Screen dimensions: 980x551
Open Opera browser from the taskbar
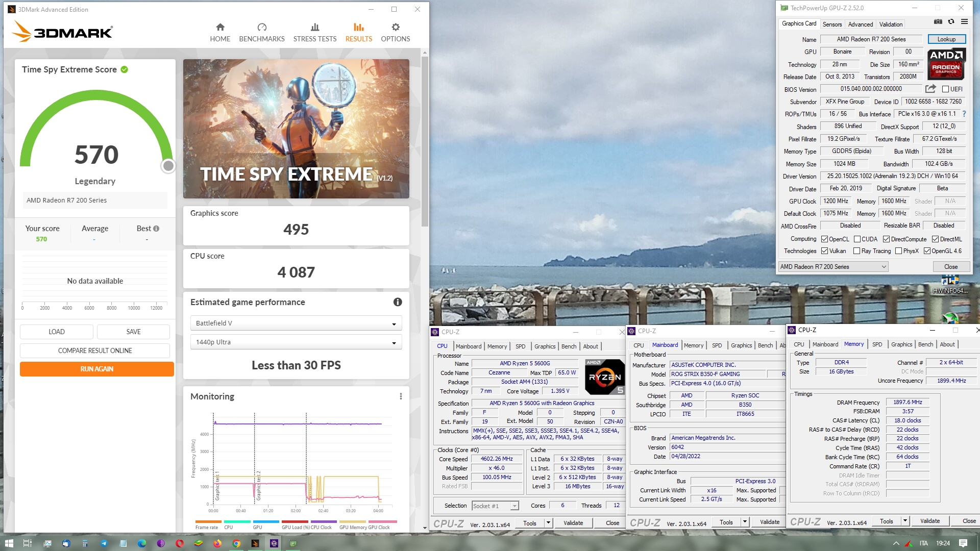(180, 543)
